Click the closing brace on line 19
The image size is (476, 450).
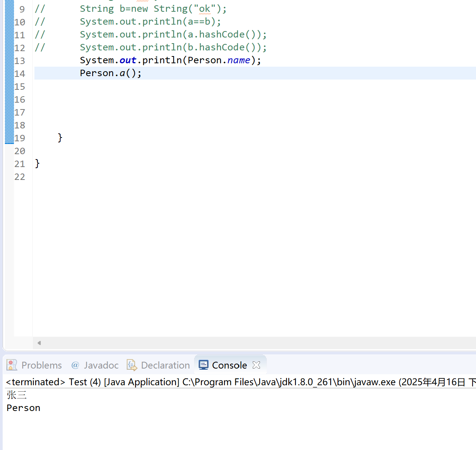[60, 137]
